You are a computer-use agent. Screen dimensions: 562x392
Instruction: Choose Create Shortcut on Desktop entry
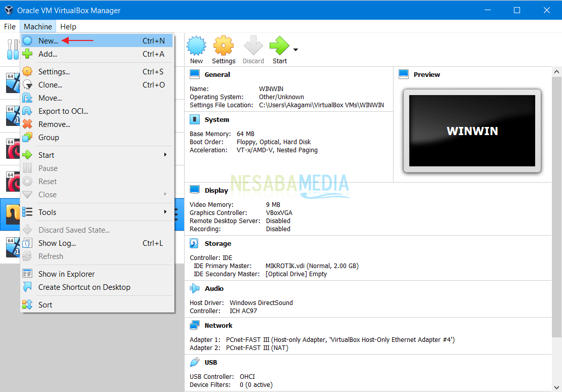pos(97,287)
